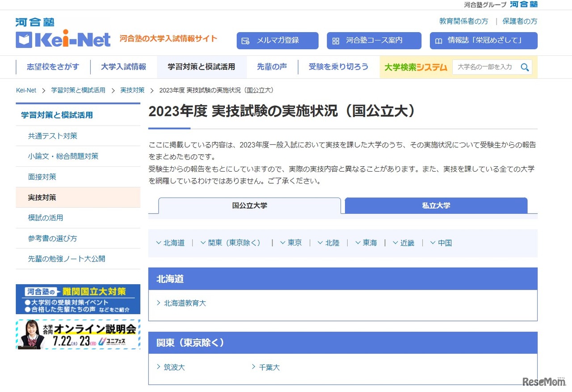Click the grid icon on 河合塾コース案内

pos(336,40)
